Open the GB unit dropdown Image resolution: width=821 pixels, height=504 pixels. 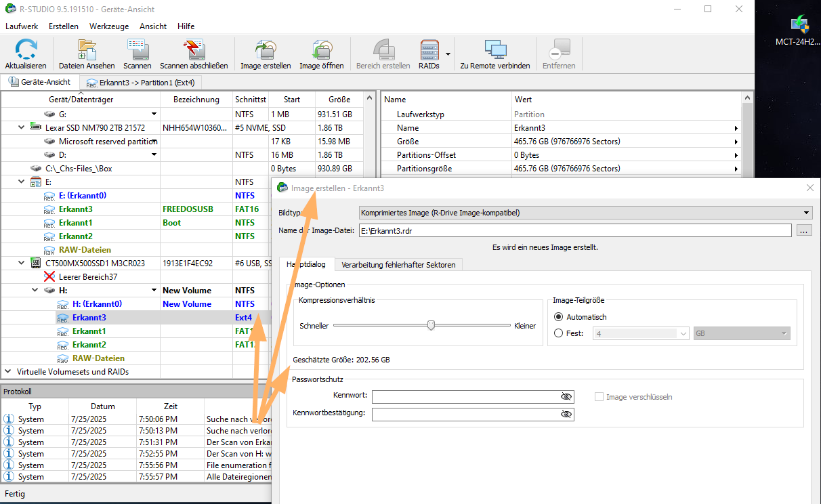[x=784, y=333]
